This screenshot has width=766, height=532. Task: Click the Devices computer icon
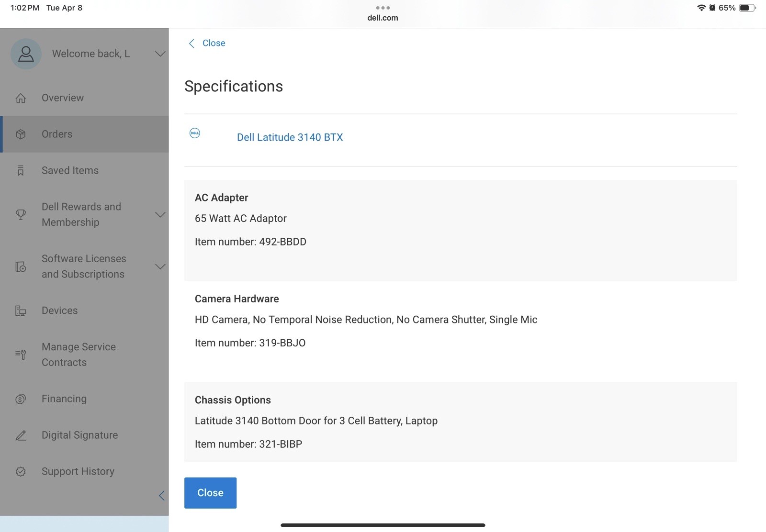[x=21, y=311]
